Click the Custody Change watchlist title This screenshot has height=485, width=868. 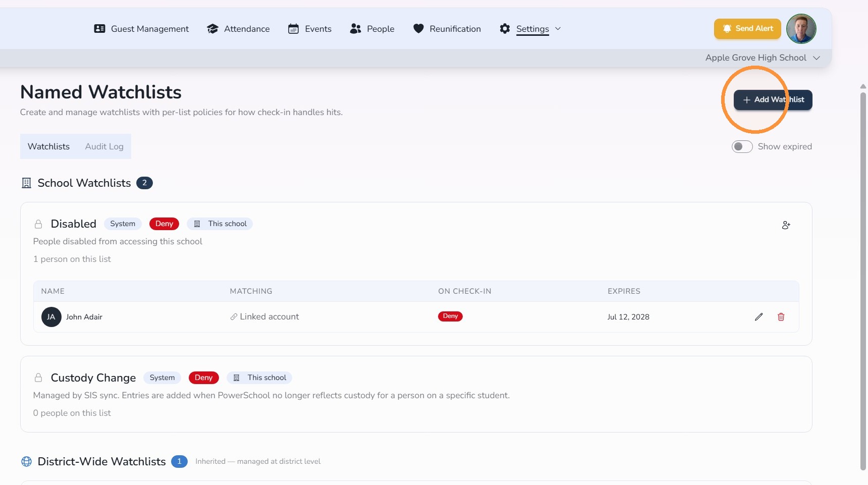93,378
